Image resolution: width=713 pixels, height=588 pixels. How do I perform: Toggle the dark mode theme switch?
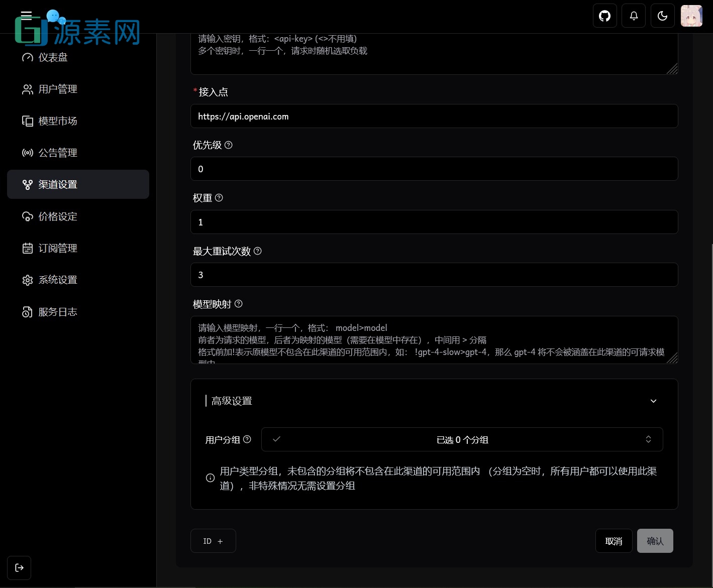pos(662,16)
